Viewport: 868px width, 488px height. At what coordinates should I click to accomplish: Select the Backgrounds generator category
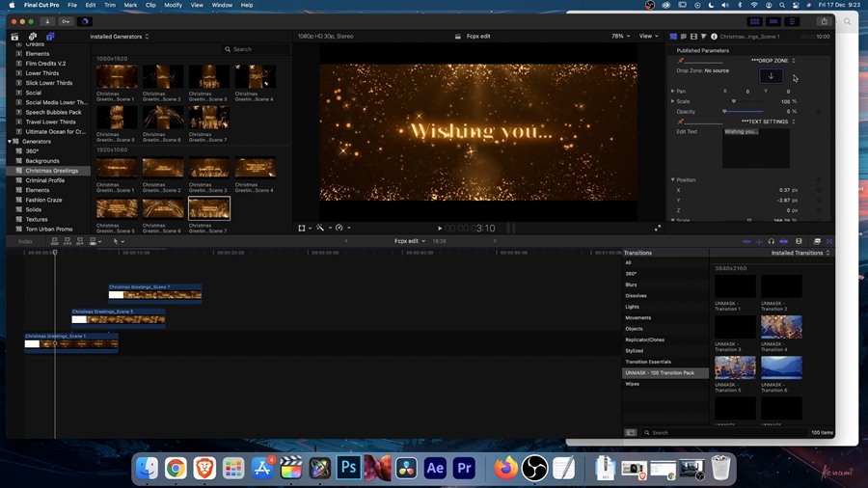pos(48,161)
